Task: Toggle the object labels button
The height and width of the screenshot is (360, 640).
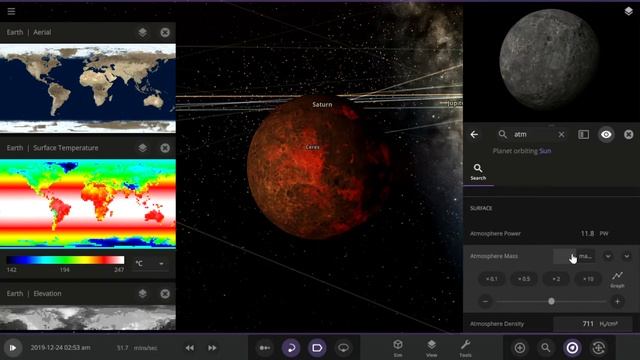Action: (x=317, y=348)
